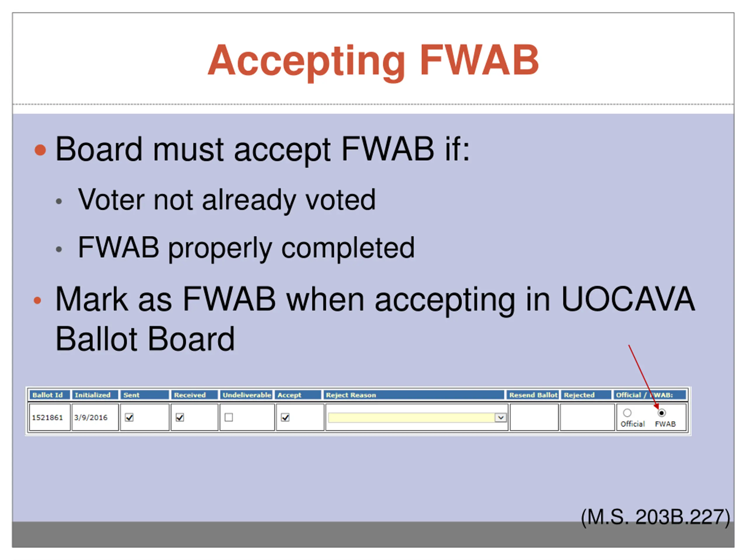Select the Official radio button
The height and width of the screenshot is (560, 747).
click(x=627, y=413)
